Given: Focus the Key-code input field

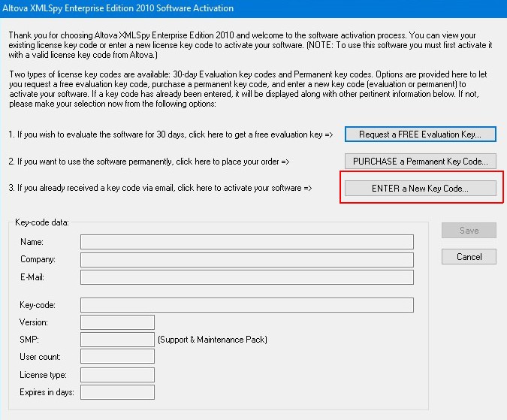Looking at the screenshot, I should (247, 305).
